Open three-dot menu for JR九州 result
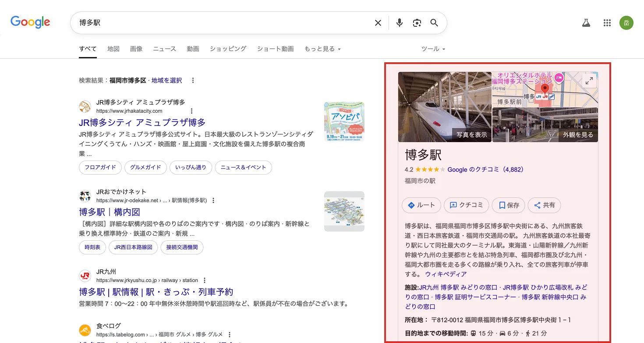Viewport: 644px width, 343px height. [x=205, y=280]
